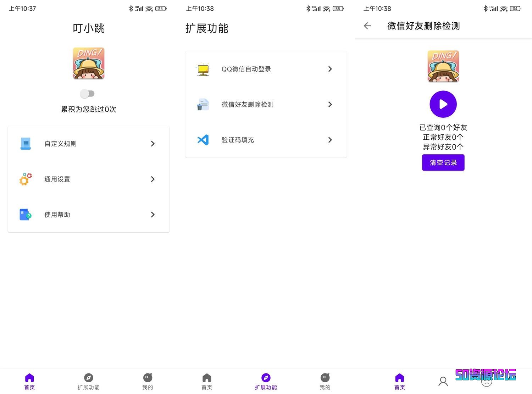Click 验证码填充 blue code icon
Screen dimensions: 532x394
pos(203,140)
